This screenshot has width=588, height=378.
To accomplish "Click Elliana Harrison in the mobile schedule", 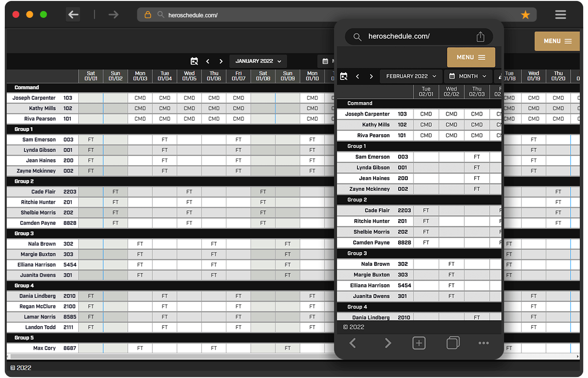I will click(x=370, y=286).
